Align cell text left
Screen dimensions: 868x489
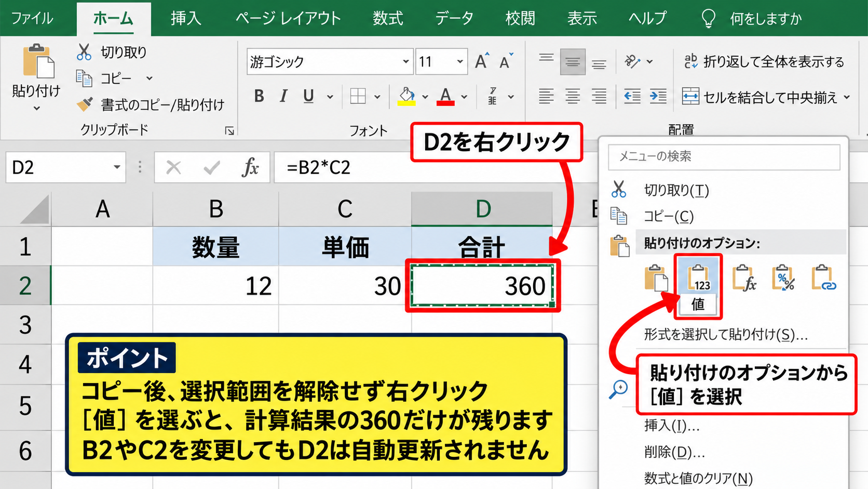[546, 96]
